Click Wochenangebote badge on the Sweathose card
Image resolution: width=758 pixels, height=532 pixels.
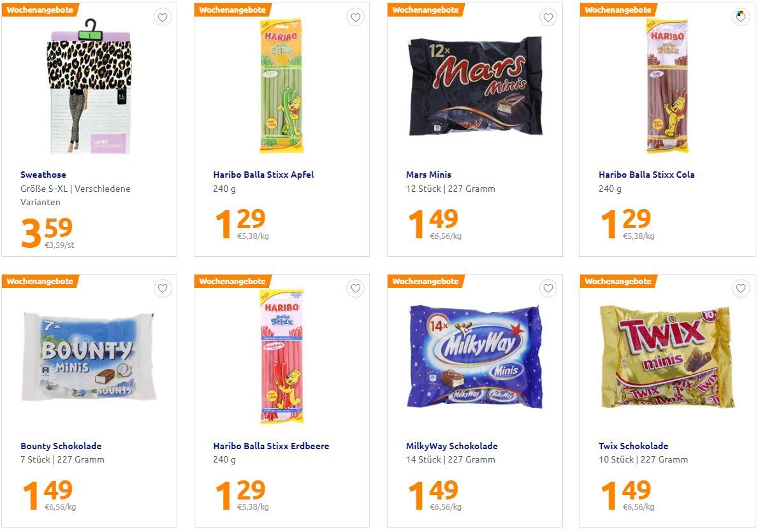click(x=40, y=10)
